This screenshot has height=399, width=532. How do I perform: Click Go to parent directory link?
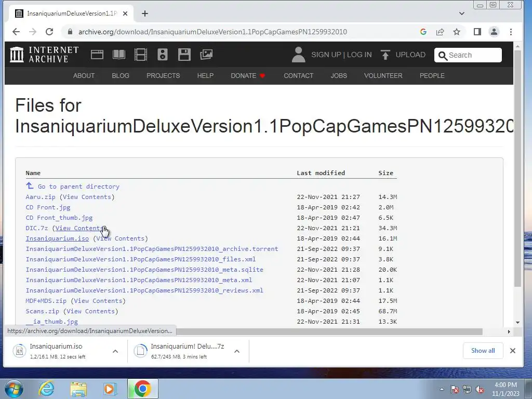(78, 187)
